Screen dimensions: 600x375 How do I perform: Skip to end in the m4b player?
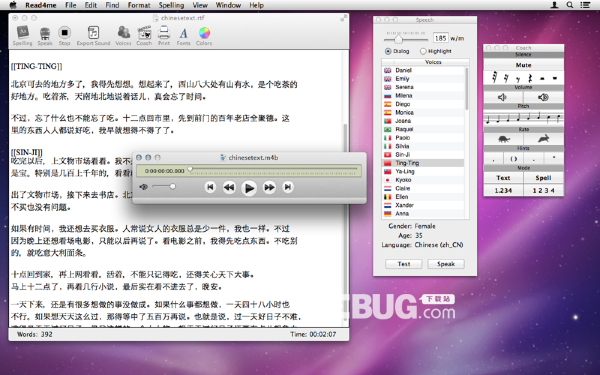(x=288, y=187)
